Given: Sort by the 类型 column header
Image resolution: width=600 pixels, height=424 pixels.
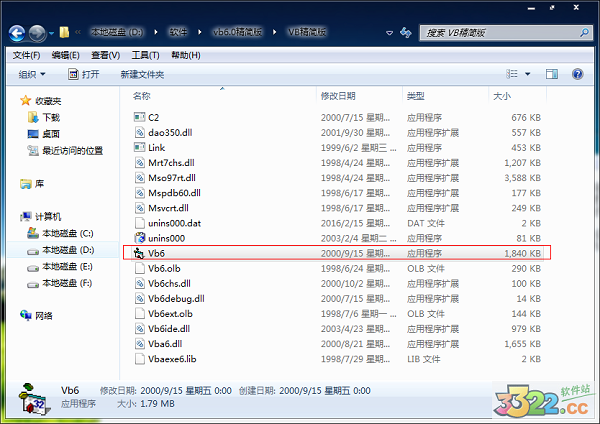Looking at the screenshot, I should (416, 96).
